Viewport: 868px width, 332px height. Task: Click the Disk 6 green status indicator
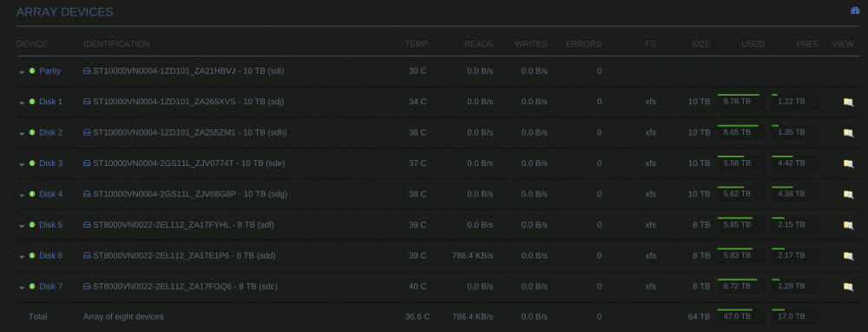click(x=32, y=256)
